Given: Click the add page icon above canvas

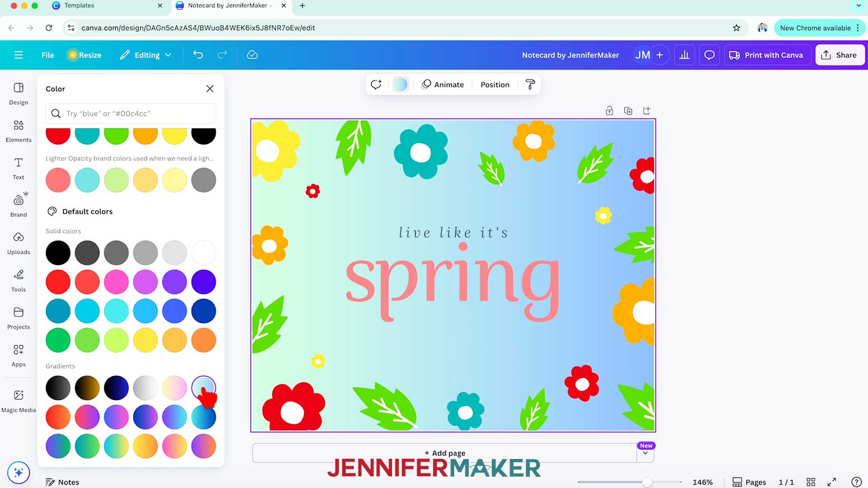Looking at the screenshot, I should point(647,111).
